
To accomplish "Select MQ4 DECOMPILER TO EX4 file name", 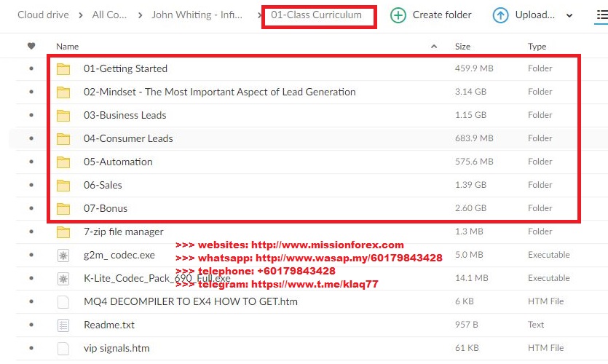I will (x=191, y=301).
